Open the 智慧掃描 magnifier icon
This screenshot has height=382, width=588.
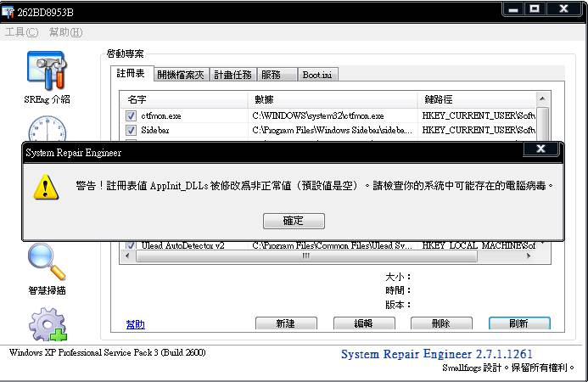pos(47,261)
